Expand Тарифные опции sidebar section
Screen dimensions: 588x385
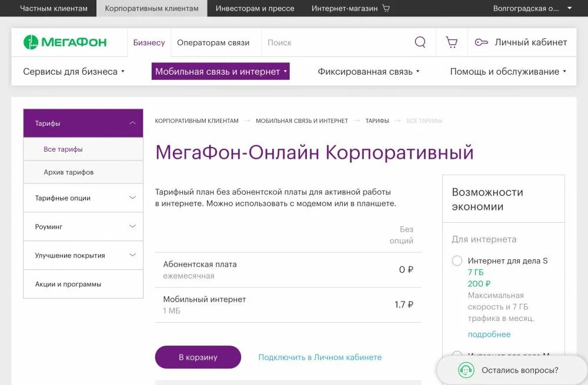pyautogui.click(x=83, y=197)
